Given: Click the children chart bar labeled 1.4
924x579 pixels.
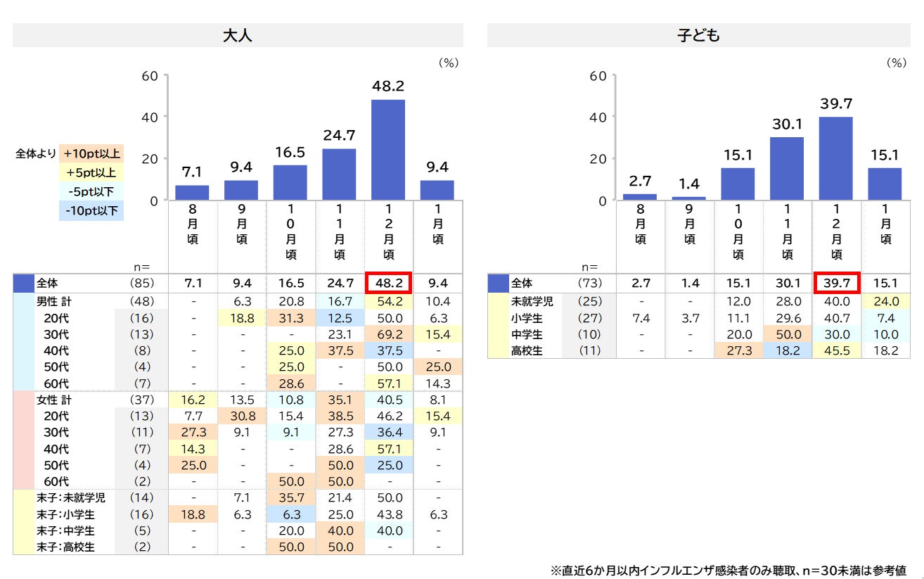Looking at the screenshot, I should [689, 198].
